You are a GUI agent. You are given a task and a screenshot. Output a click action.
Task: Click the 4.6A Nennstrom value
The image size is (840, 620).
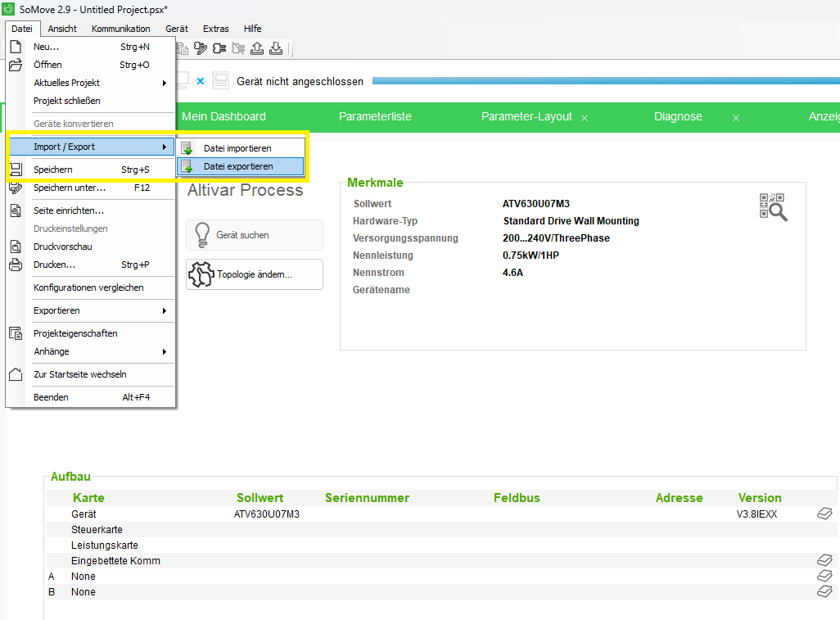[x=513, y=272]
